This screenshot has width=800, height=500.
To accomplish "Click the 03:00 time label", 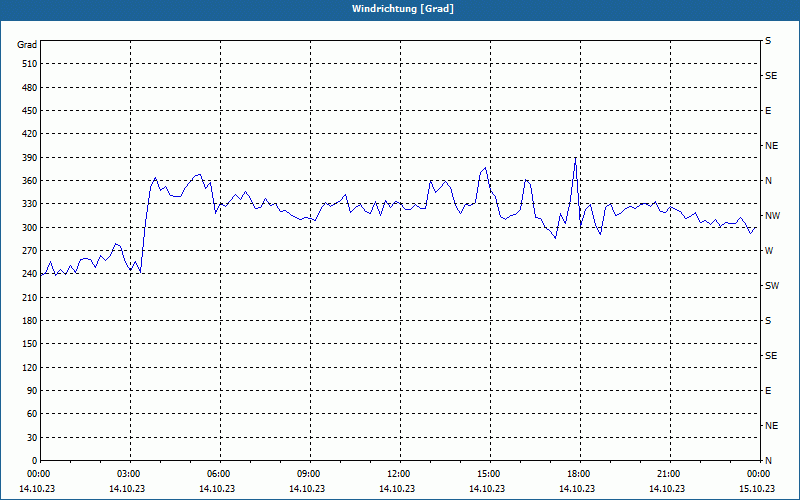I will pos(128,474).
